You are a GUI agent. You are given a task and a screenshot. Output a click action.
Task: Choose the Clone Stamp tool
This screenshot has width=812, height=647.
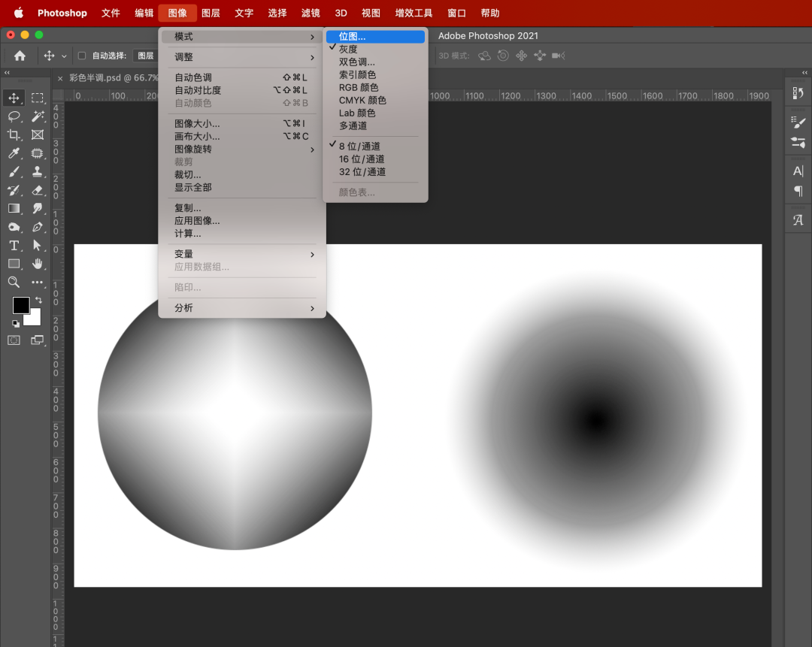tap(38, 171)
